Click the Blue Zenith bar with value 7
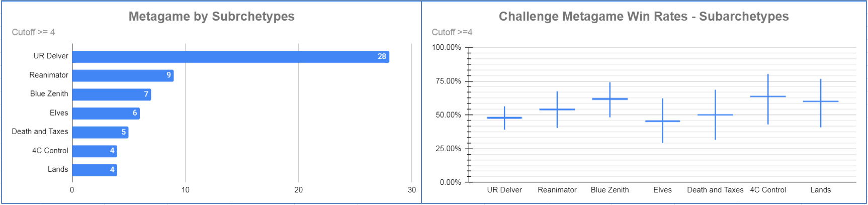Viewport: 868px width, 205px height. [111, 94]
